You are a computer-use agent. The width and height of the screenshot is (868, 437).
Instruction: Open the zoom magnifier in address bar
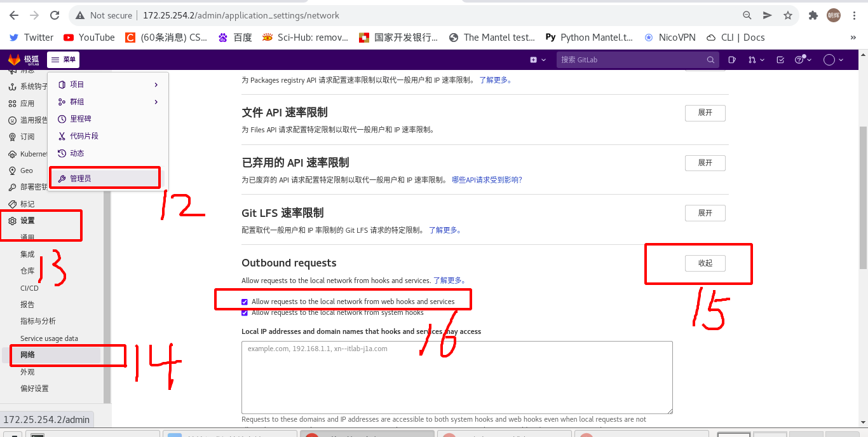tap(747, 15)
